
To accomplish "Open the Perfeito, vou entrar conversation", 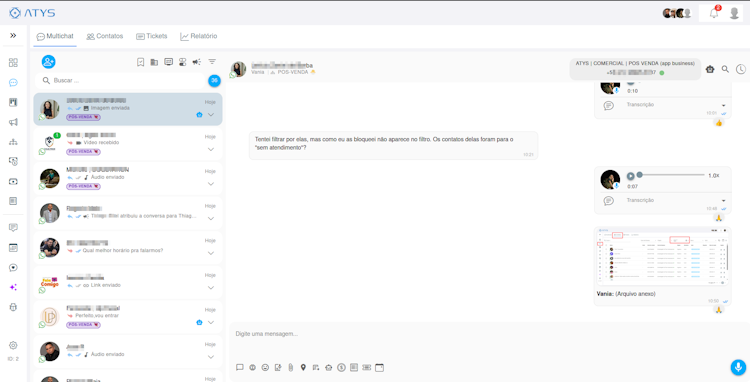I will point(128,317).
